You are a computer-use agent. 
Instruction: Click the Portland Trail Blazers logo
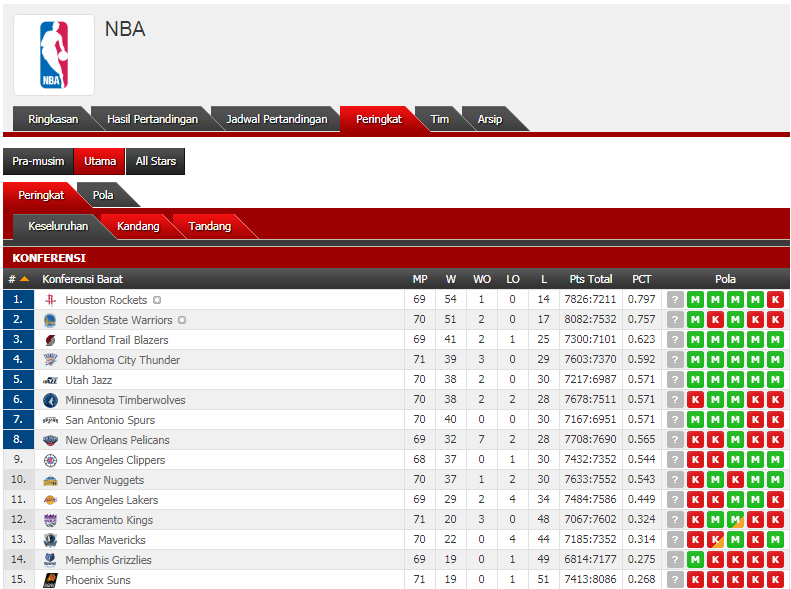(50, 340)
